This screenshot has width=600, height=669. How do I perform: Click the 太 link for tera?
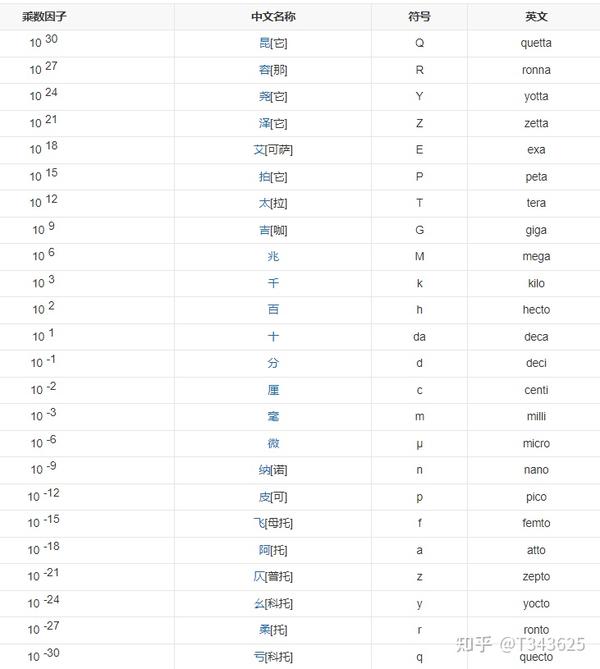(x=264, y=204)
